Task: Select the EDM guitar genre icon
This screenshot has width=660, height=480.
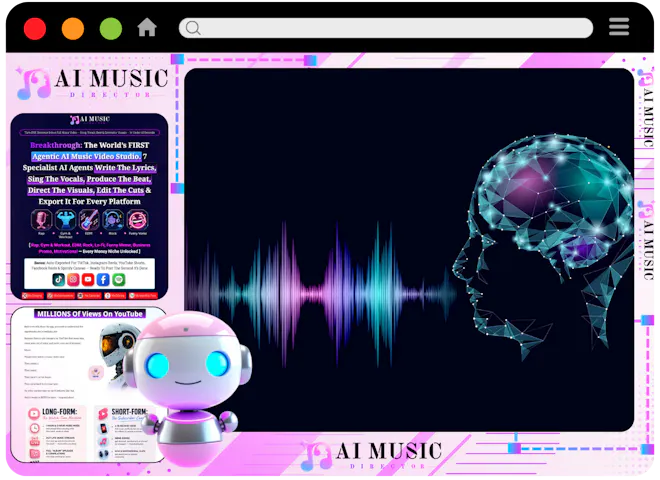Action: click(89, 220)
